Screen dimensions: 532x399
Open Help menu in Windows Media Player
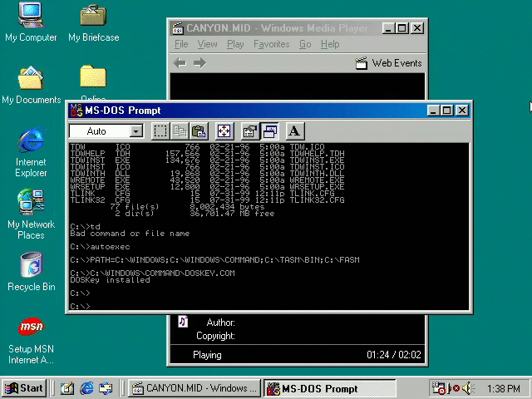pos(330,44)
